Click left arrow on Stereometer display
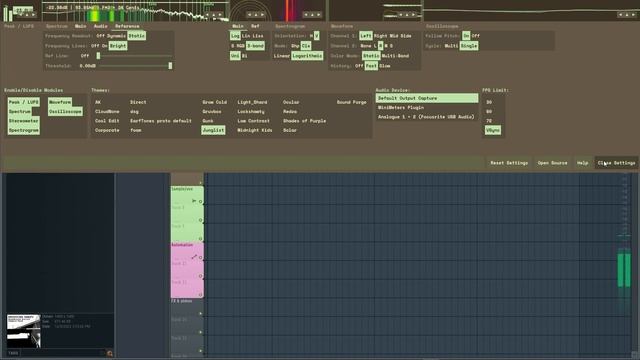The width and height of the screenshot is (640, 360). coord(250,15)
